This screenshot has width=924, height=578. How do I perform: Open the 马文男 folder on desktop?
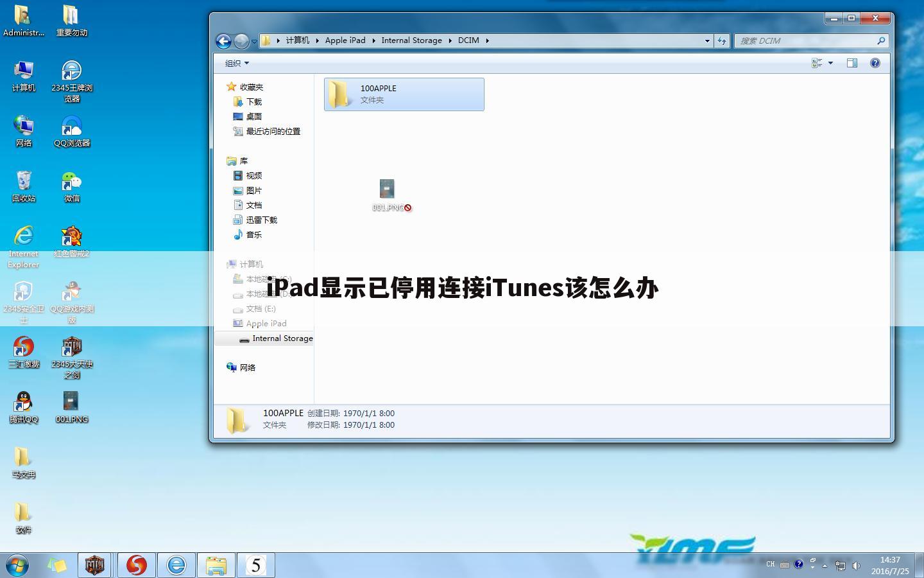(x=23, y=463)
